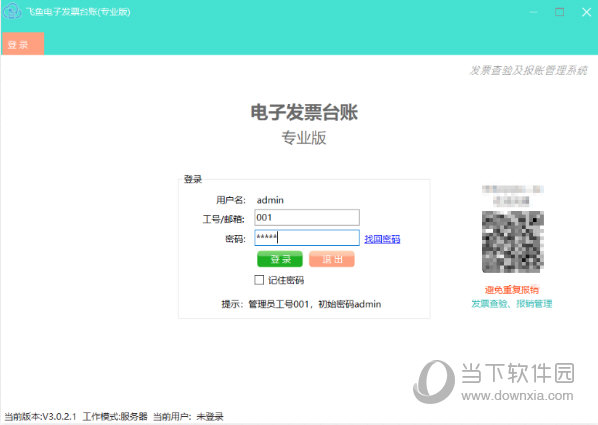Click the green 登录 button

(x=280, y=259)
